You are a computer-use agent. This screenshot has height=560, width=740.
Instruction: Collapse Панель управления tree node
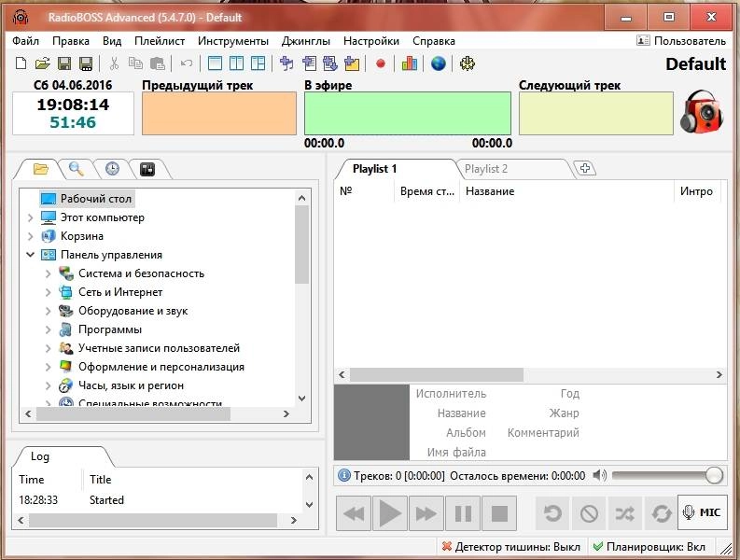(30, 255)
